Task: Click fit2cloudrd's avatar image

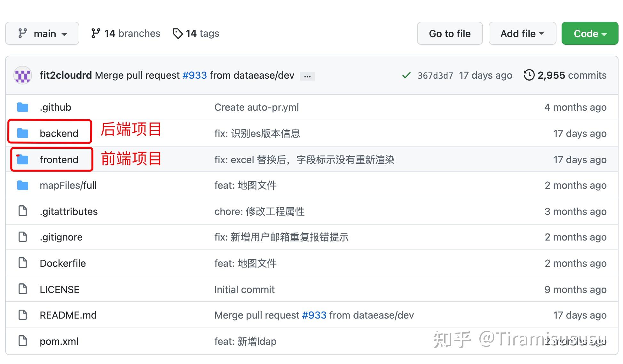Action: [x=22, y=75]
